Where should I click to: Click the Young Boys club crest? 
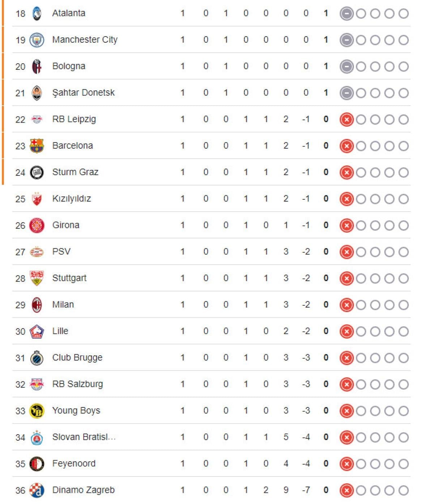point(37,411)
